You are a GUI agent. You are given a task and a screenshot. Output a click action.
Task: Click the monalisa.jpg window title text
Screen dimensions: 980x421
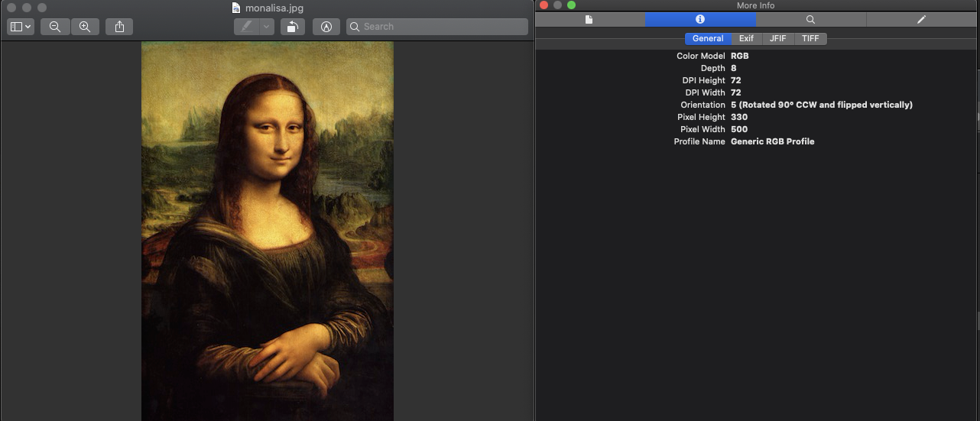click(x=274, y=8)
